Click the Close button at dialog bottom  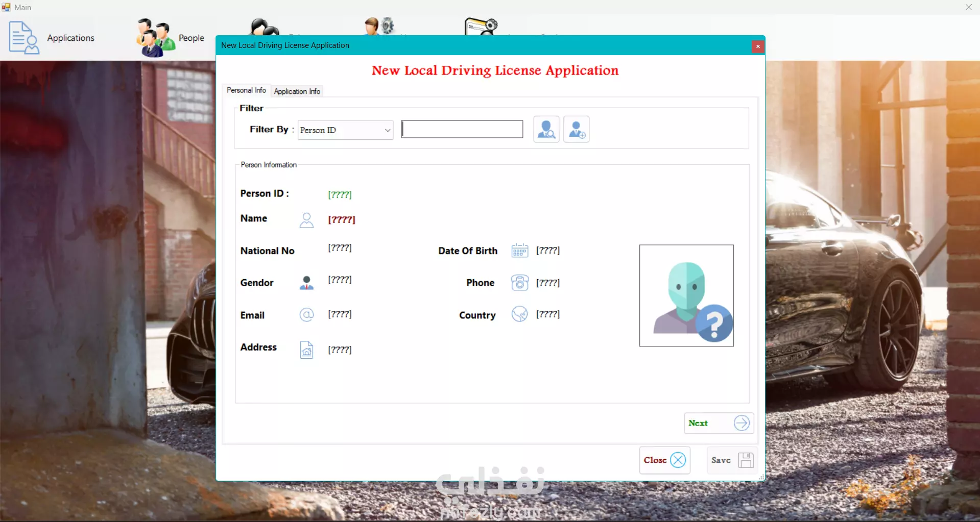pyautogui.click(x=665, y=460)
